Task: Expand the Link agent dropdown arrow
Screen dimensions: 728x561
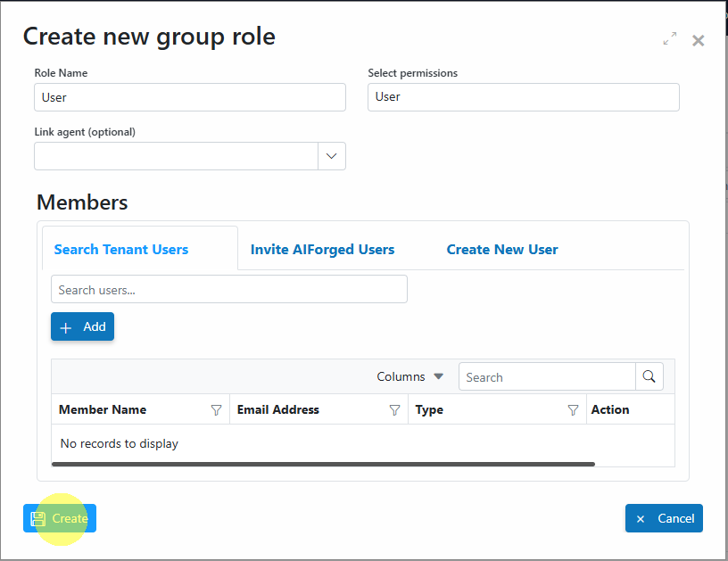Action: (332, 156)
